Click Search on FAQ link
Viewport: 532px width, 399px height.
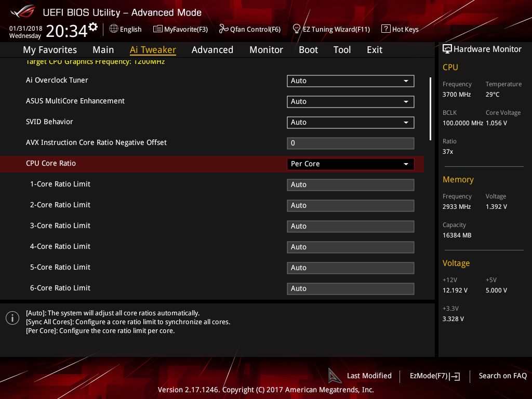[x=502, y=376]
